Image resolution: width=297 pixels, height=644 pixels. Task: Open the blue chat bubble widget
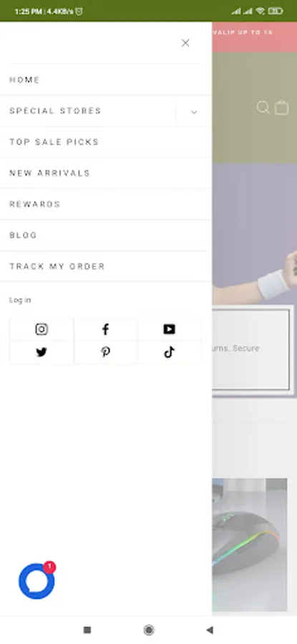click(36, 581)
